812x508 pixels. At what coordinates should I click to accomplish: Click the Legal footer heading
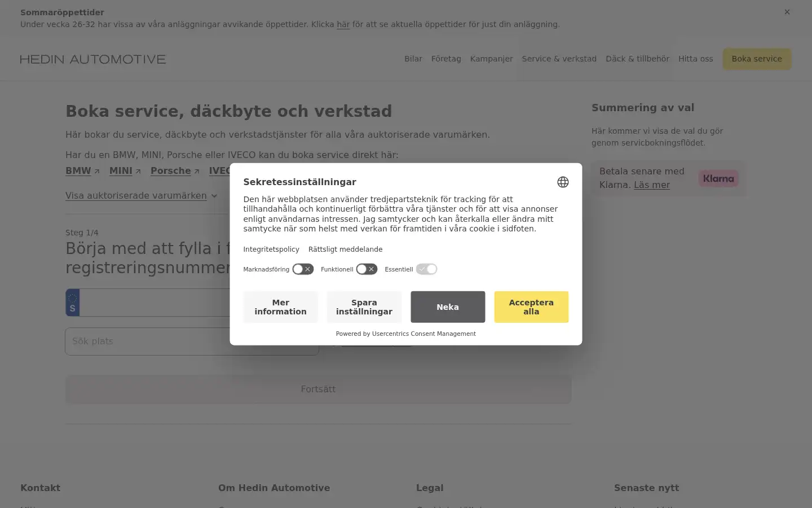pyautogui.click(x=430, y=488)
